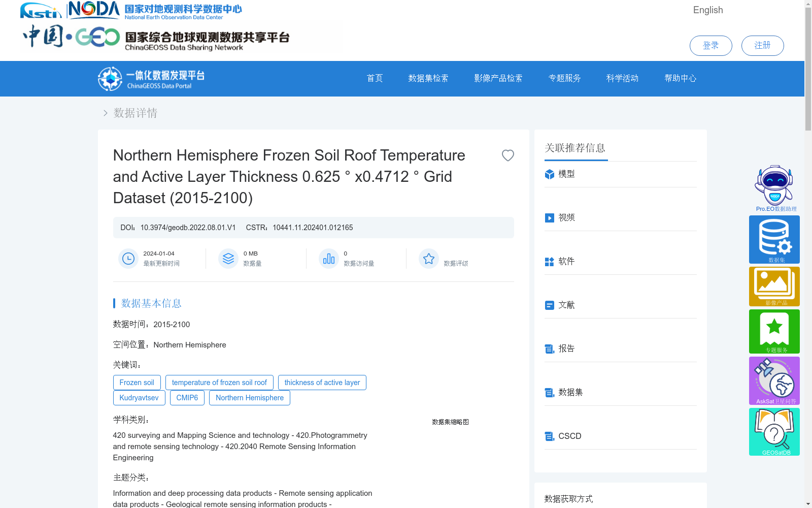
Task: Click the 报告 icon
Action: click(550, 349)
